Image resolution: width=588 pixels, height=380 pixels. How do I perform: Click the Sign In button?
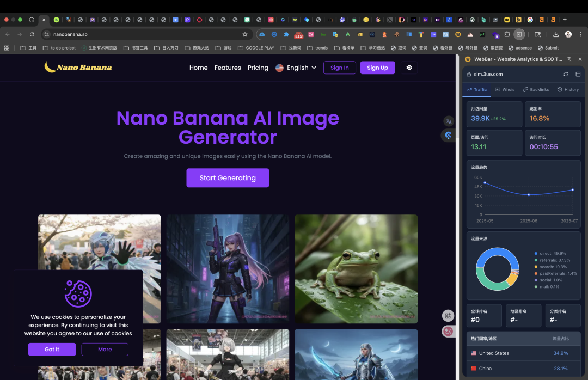point(339,68)
